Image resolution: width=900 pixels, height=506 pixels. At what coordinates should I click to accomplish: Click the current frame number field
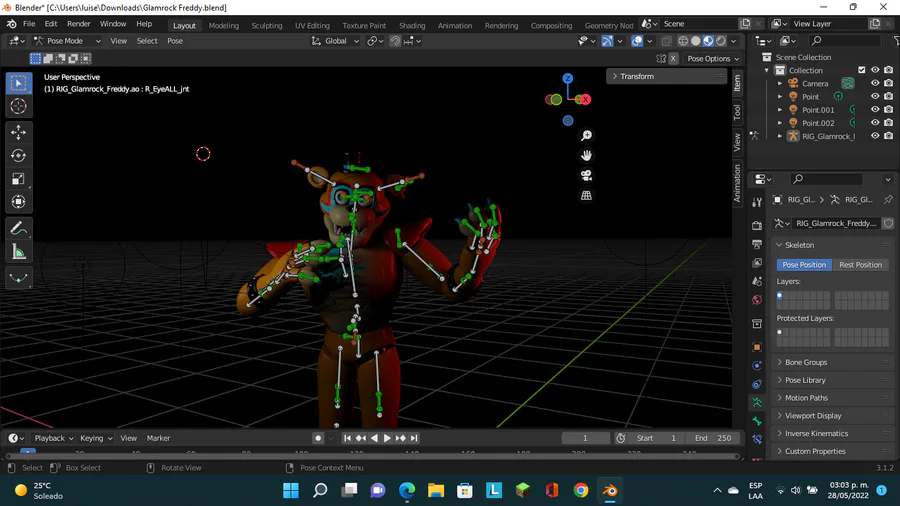585,438
